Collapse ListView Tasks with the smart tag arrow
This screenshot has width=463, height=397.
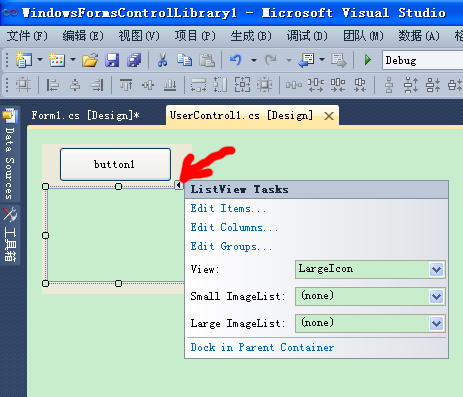point(179,185)
